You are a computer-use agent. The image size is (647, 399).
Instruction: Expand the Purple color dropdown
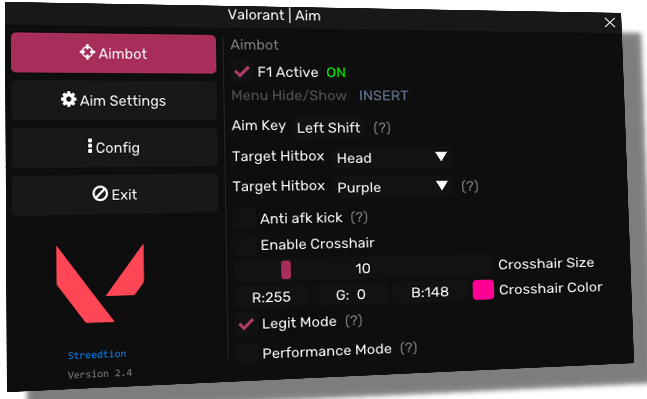click(x=392, y=187)
